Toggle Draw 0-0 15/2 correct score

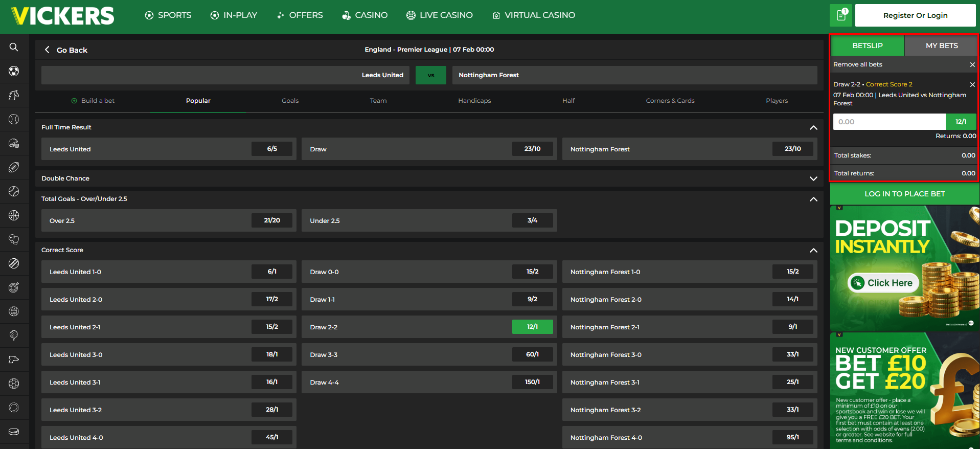click(x=532, y=272)
